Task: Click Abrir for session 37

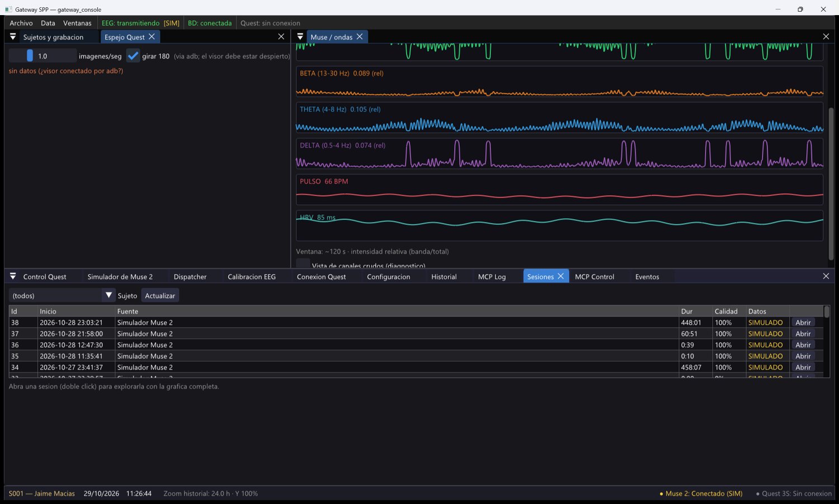Action: pyautogui.click(x=803, y=334)
